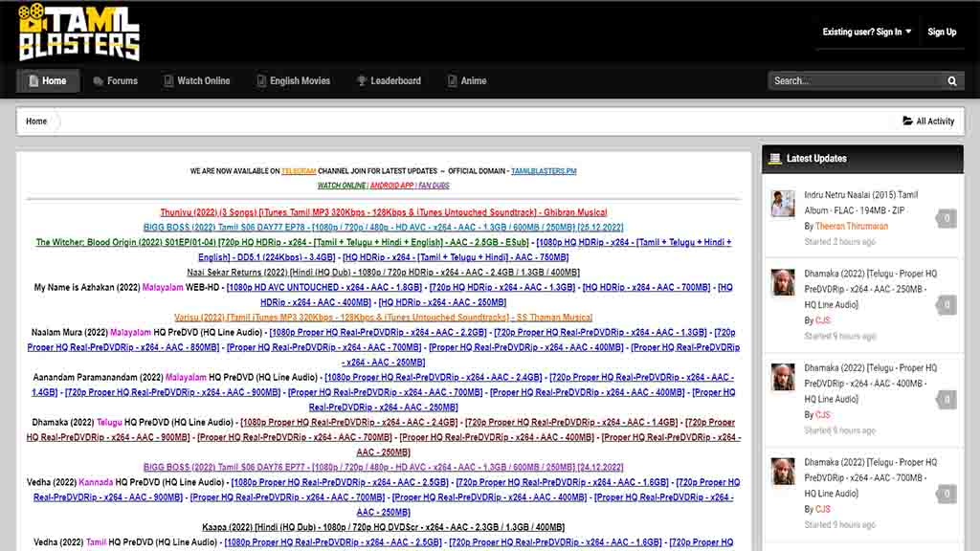Viewport: 980px width, 551px height.
Task: Switch to English Movies tab
Action: pos(294,81)
